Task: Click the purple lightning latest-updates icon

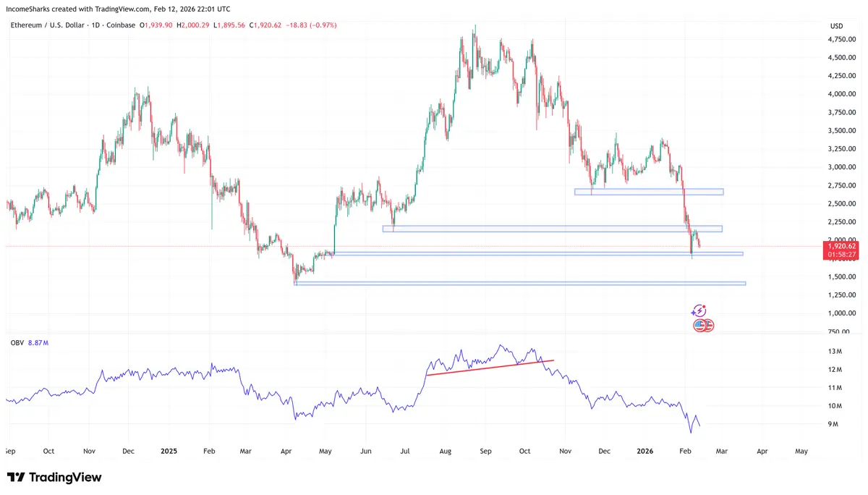Action: pos(699,310)
